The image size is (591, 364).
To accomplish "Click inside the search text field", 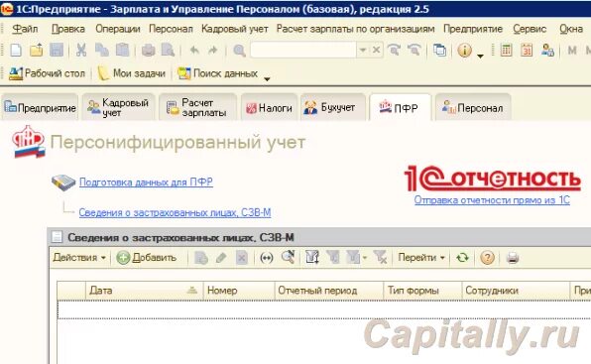I will [303, 50].
